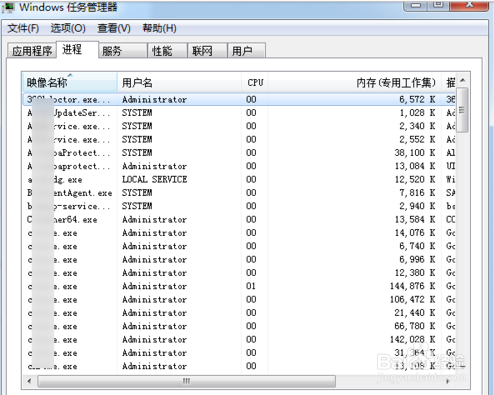Viewport: 494px width, 395px height.
Task: Select the process using 12,380 K memory
Action: (239, 273)
